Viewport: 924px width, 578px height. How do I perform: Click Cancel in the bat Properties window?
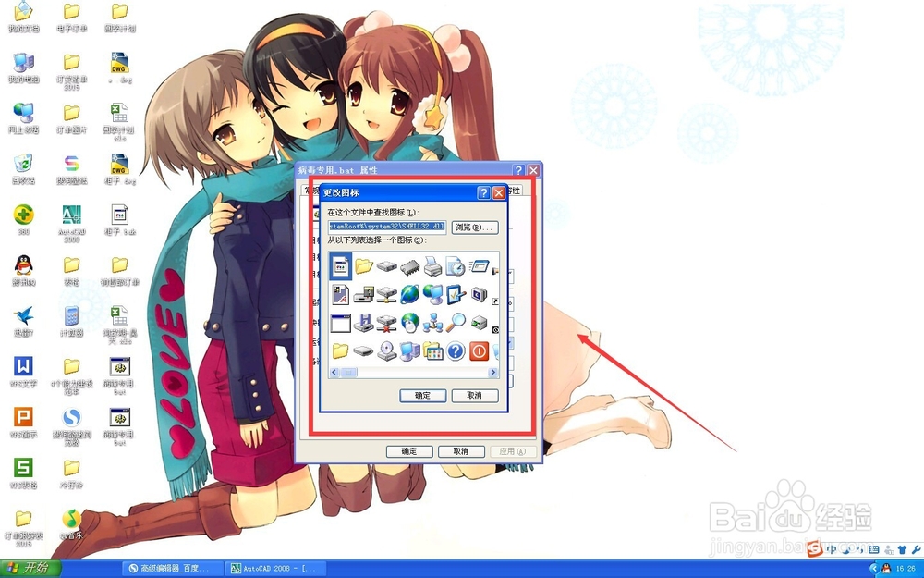tap(461, 451)
